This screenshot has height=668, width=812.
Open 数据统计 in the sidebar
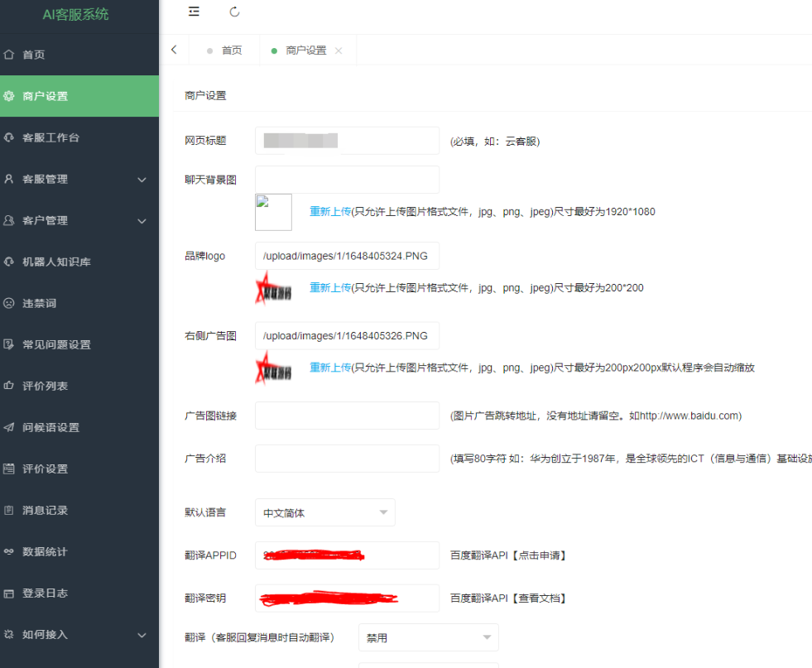tap(79, 552)
